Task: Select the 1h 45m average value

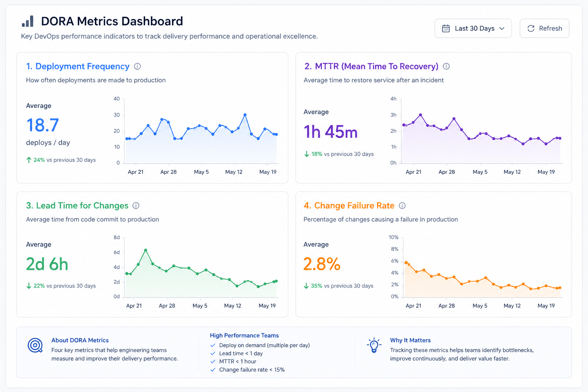Action: 331,132
